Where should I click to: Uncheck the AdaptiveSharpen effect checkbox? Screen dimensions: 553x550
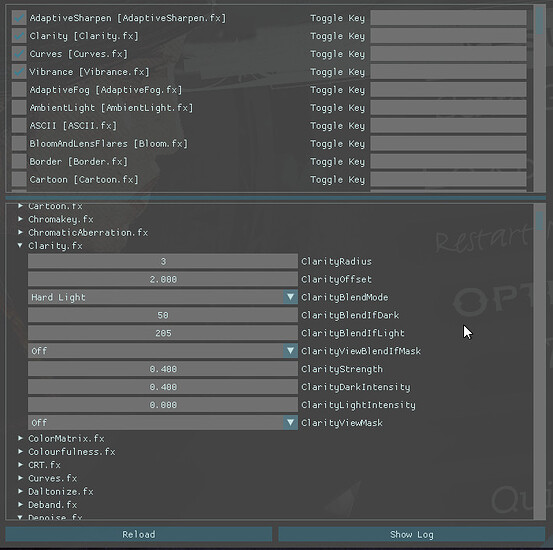click(x=19, y=18)
